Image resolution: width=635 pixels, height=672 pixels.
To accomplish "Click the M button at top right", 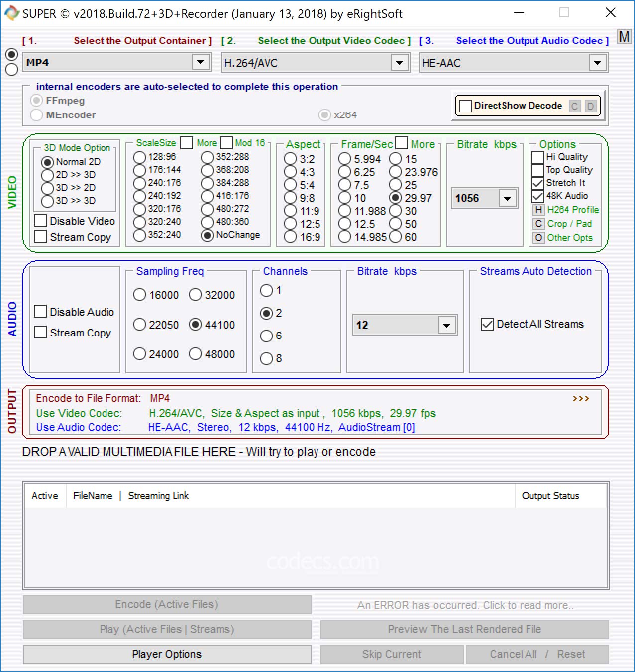I will pyautogui.click(x=624, y=36).
